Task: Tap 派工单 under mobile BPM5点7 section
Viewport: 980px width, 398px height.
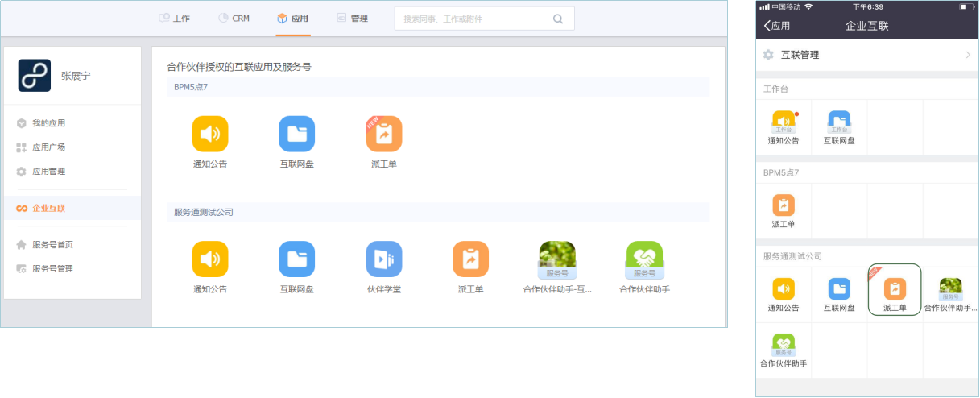Action: click(784, 207)
